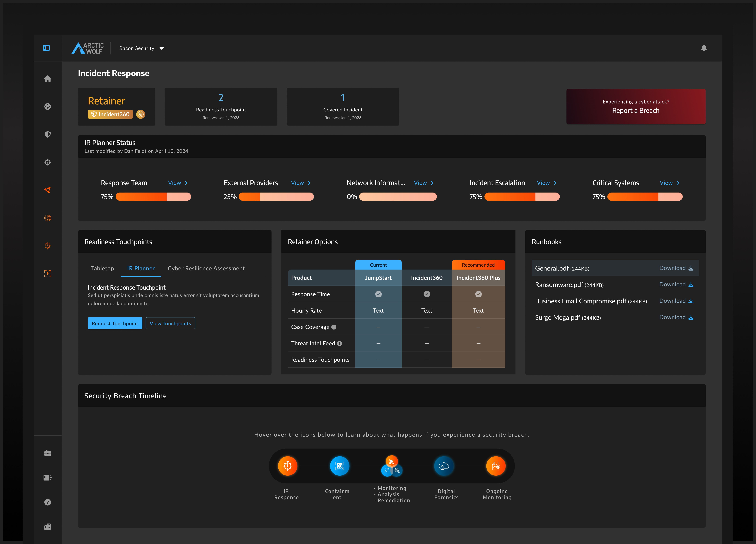Open the briefcase icon in the sidebar
756x544 pixels.
[x=48, y=453]
